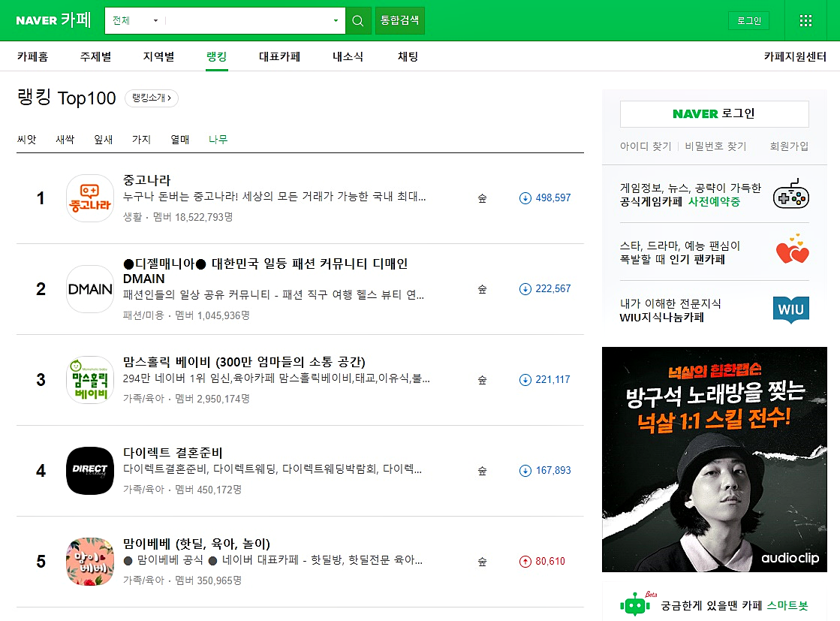840x621 pixels.
Task: Click the red up arrow beside 80,610
Action: tap(525, 562)
